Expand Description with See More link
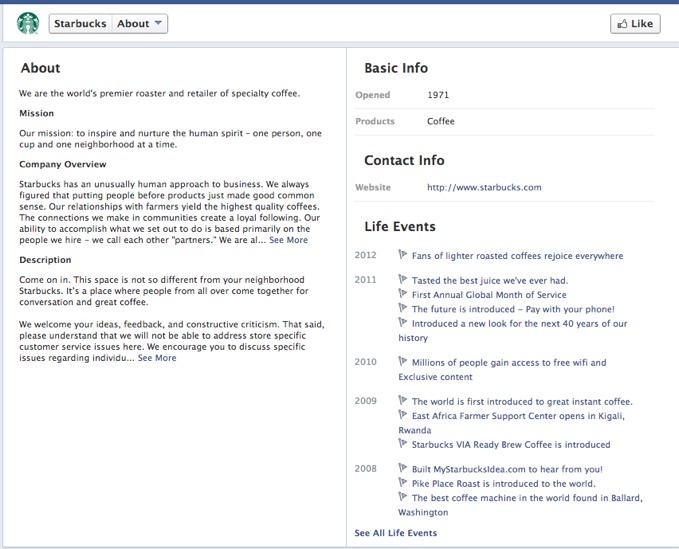 [x=157, y=358]
